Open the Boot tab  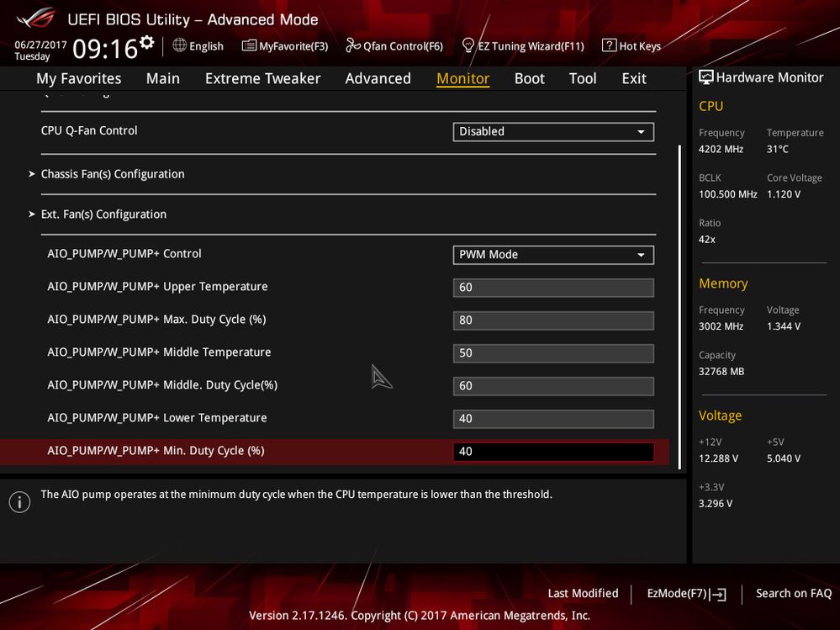529,78
